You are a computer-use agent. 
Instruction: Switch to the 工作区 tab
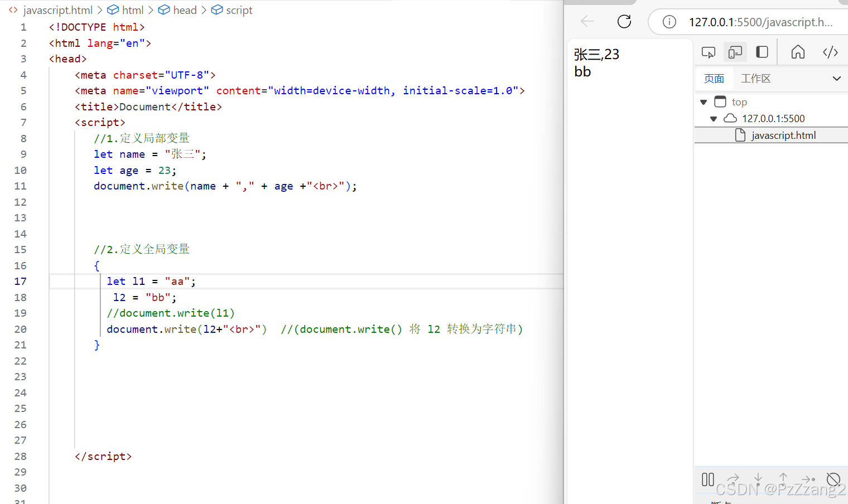755,79
